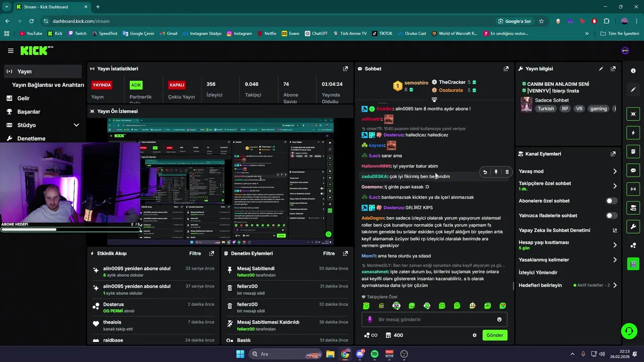Open Filtre in Etkinlik Akışı panel
Image resolution: width=644 pixels, height=362 pixels.
tap(195, 253)
